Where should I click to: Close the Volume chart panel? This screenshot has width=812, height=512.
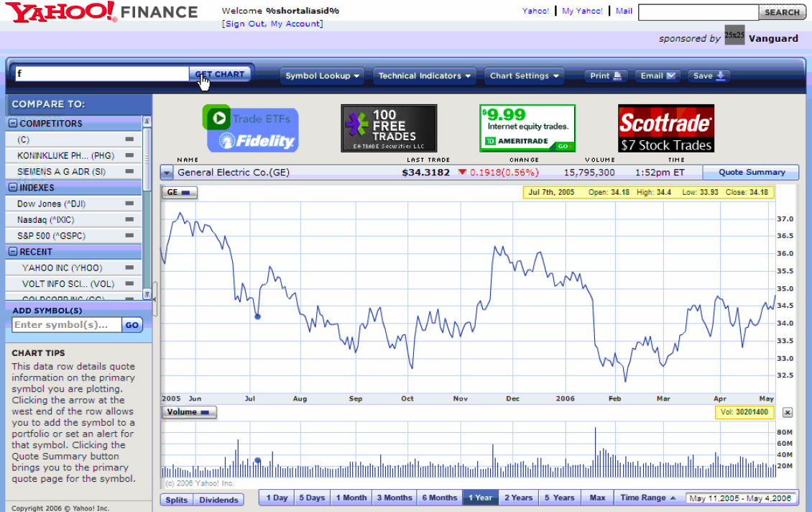coord(787,413)
